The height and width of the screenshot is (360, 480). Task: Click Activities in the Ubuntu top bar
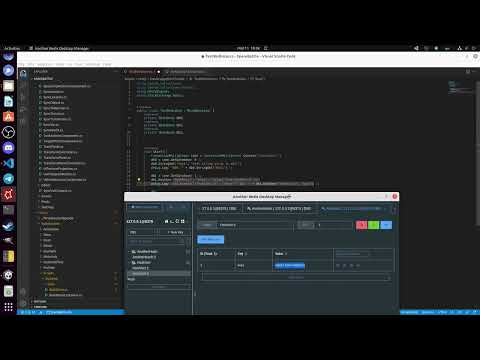click(x=12, y=48)
